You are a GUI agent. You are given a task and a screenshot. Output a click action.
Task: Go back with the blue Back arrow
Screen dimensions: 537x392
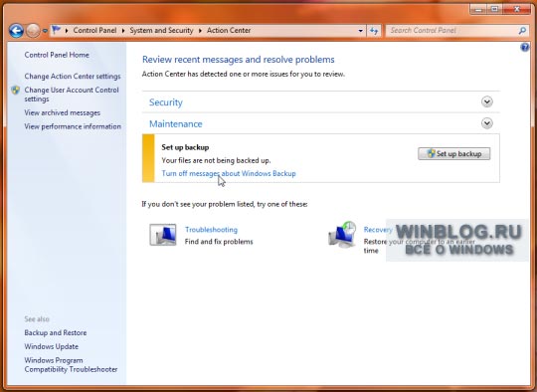16,31
